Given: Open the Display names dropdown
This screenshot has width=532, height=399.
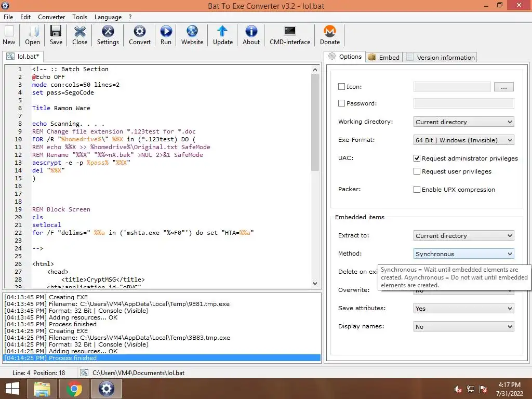Looking at the screenshot, I should pyautogui.click(x=463, y=327).
